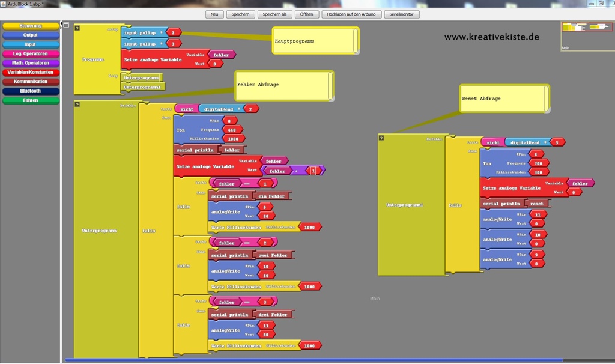Screen dimensions: 615x364
Task: Click the ? icon on Unterprogramm1 block
Action: point(381,138)
